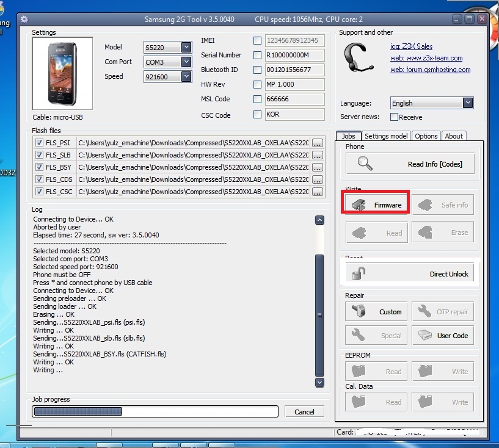Open the Model dropdown

click(186, 48)
